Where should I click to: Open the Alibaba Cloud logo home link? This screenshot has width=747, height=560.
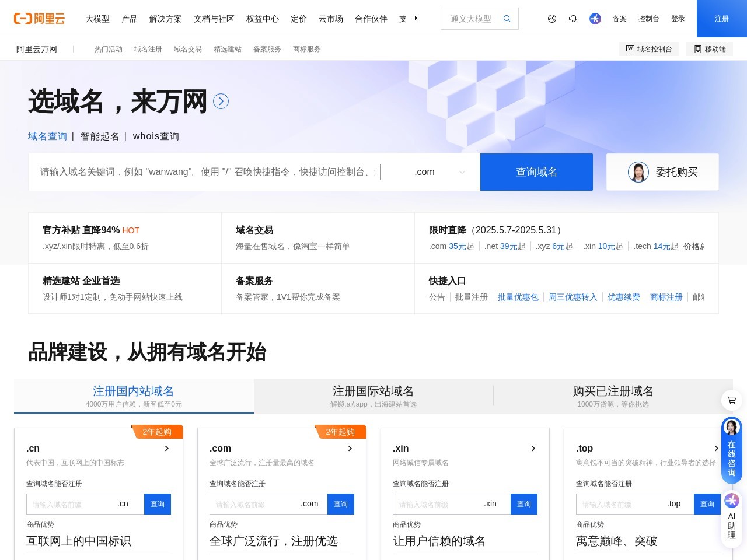coord(39,19)
